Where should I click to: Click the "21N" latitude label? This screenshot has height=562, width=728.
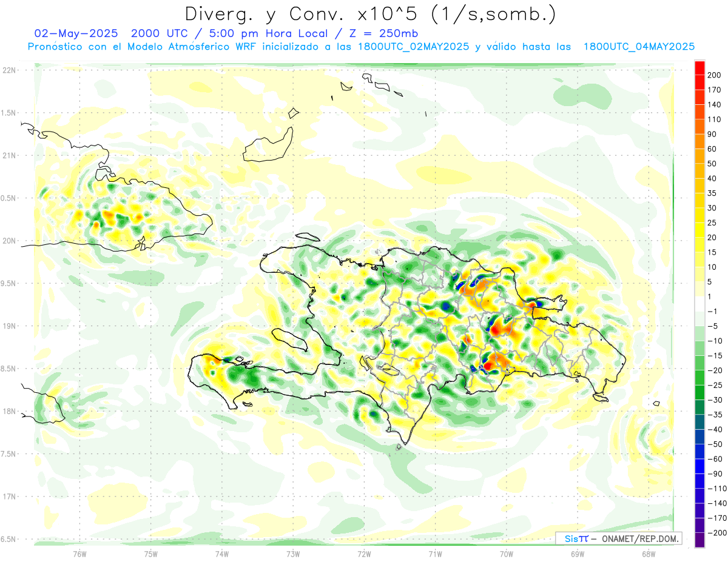tap(10, 155)
